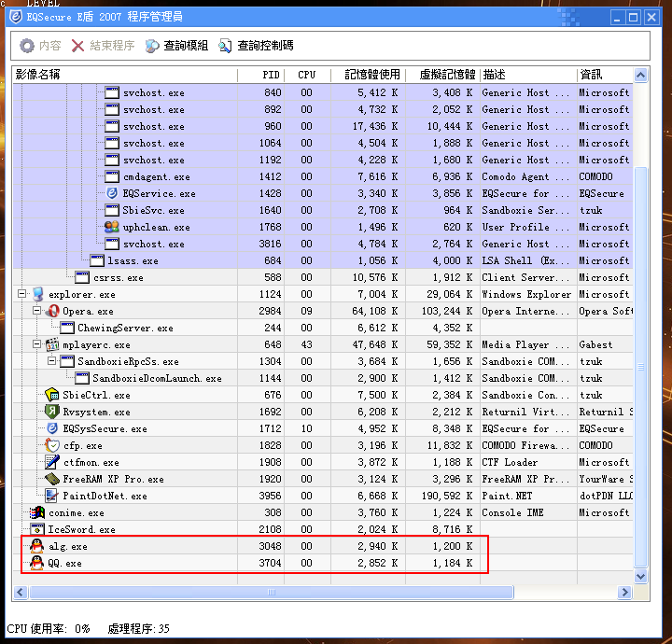Viewport: 672px width, 644px height.
Task: Click the horizontal scrollbar thumb
Action: pyautogui.click(x=272, y=592)
